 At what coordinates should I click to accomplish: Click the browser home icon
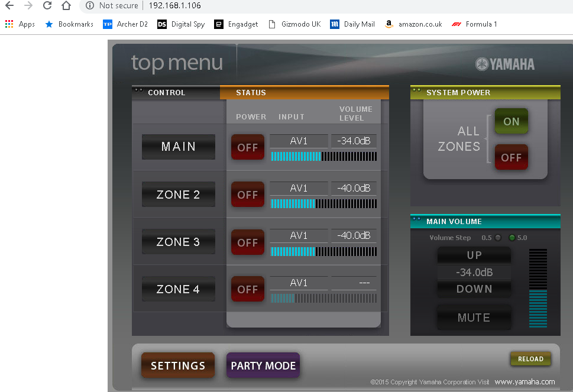(66, 6)
